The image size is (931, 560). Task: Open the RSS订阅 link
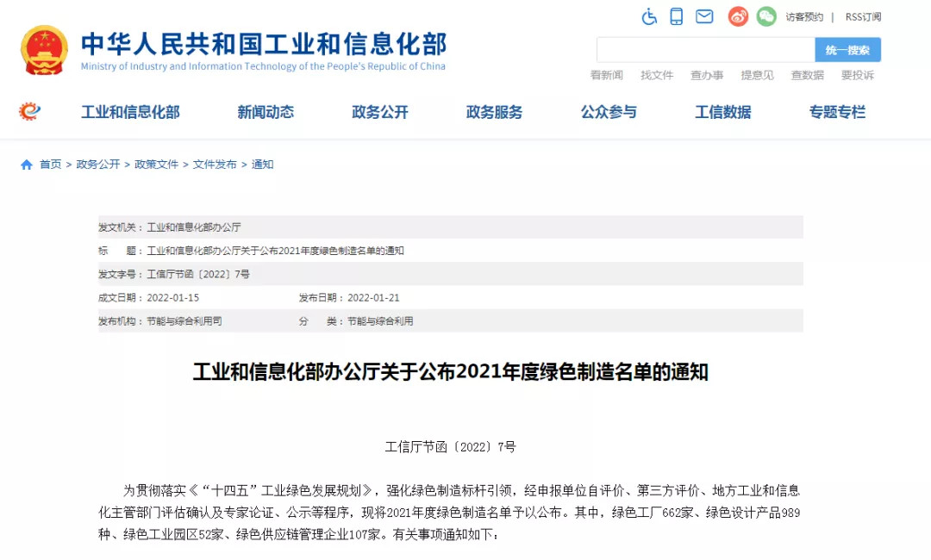[863, 17]
